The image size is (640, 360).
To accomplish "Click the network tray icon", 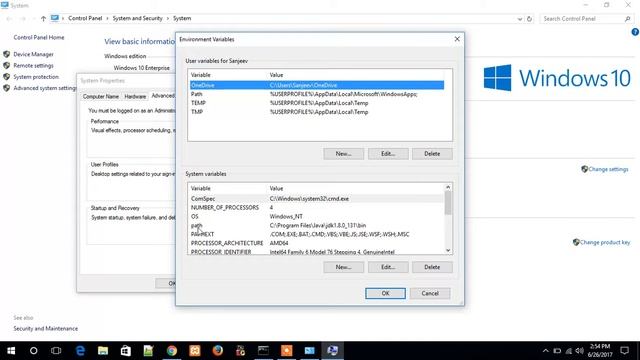I will coord(569,351).
